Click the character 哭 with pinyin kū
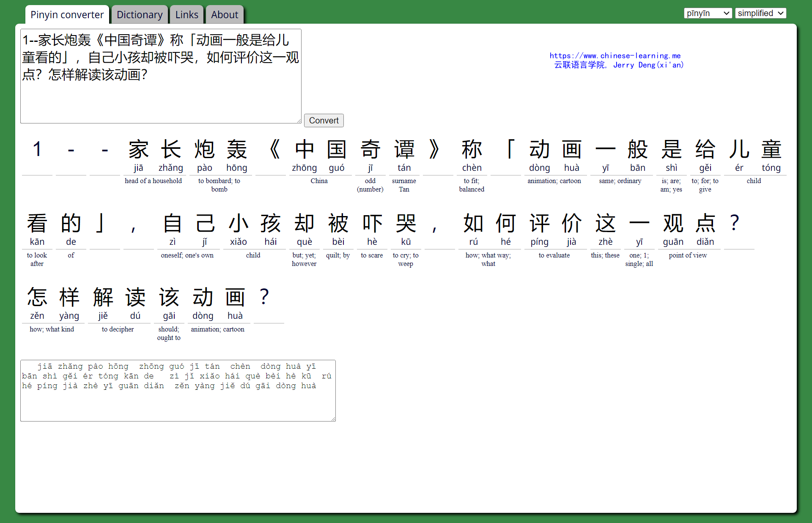The image size is (812, 523). [406, 223]
